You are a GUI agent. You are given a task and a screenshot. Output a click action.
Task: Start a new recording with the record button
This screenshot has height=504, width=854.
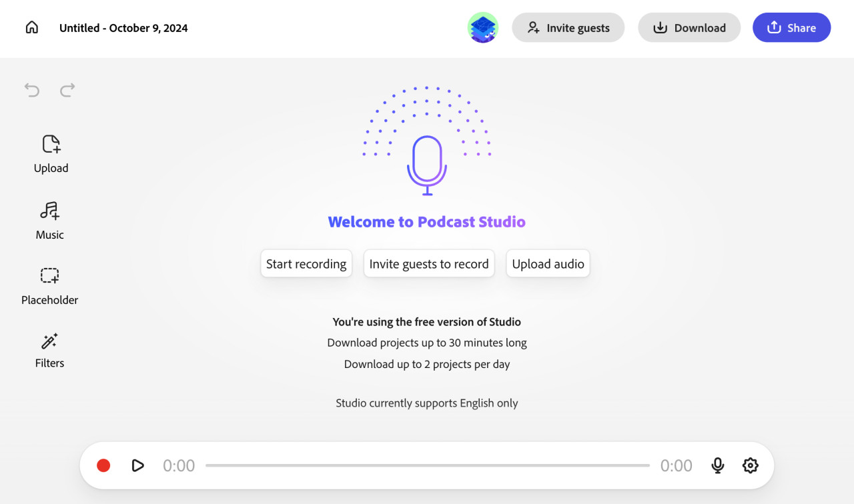tap(103, 465)
